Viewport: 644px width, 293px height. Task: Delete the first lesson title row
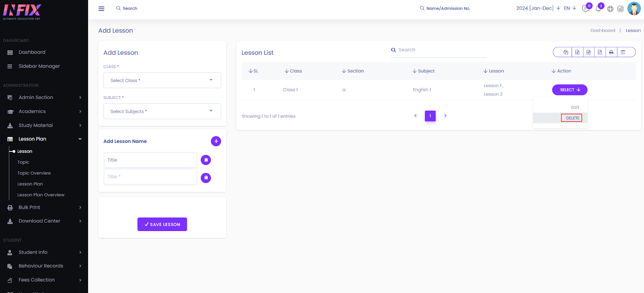(x=206, y=160)
